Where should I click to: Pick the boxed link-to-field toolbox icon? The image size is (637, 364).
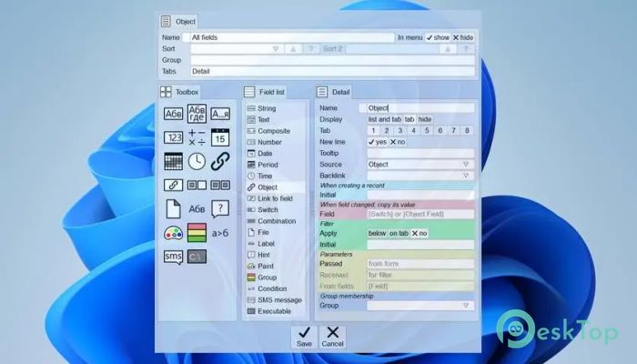pyautogui.click(x=173, y=186)
